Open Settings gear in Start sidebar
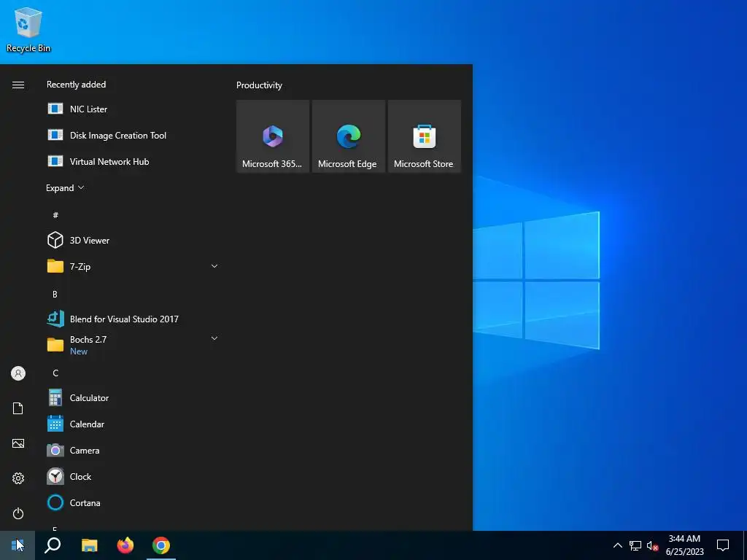 [18, 478]
